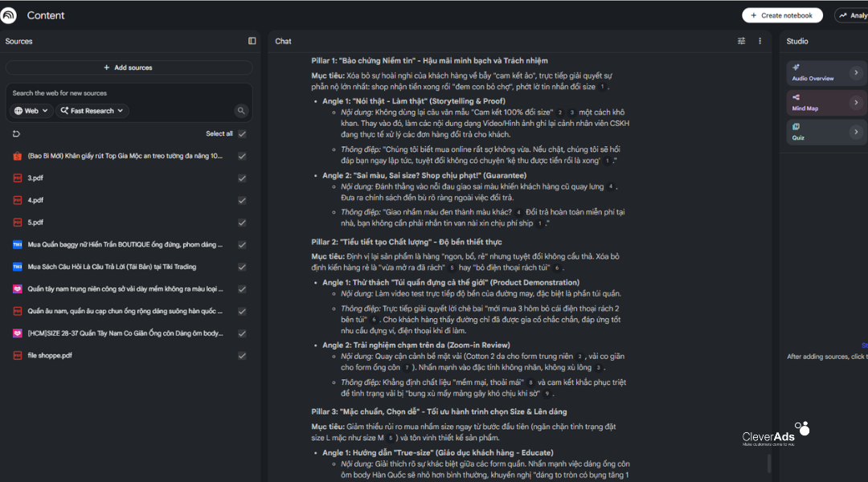Image resolution: width=868 pixels, height=482 pixels.
Task: Click the Sources panel header
Action: click(x=18, y=41)
